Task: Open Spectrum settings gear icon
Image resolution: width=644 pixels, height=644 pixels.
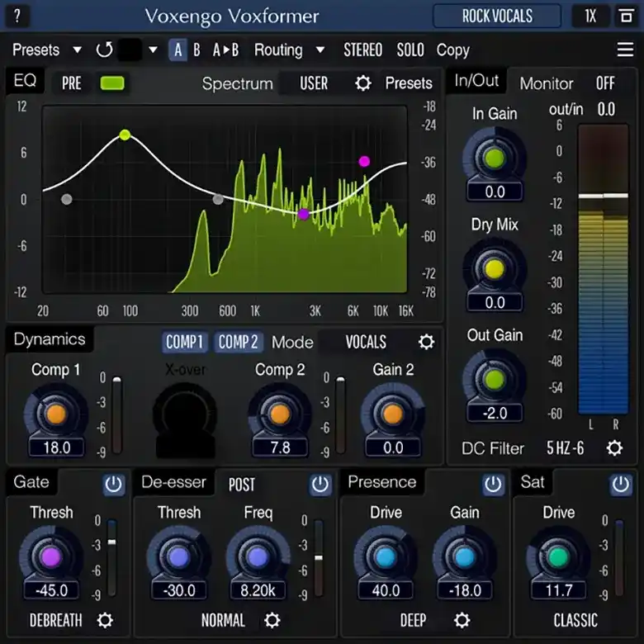Action: tap(363, 83)
